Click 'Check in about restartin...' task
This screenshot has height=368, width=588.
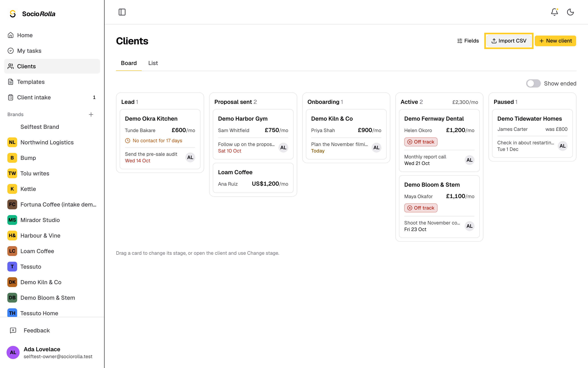point(526,143)
